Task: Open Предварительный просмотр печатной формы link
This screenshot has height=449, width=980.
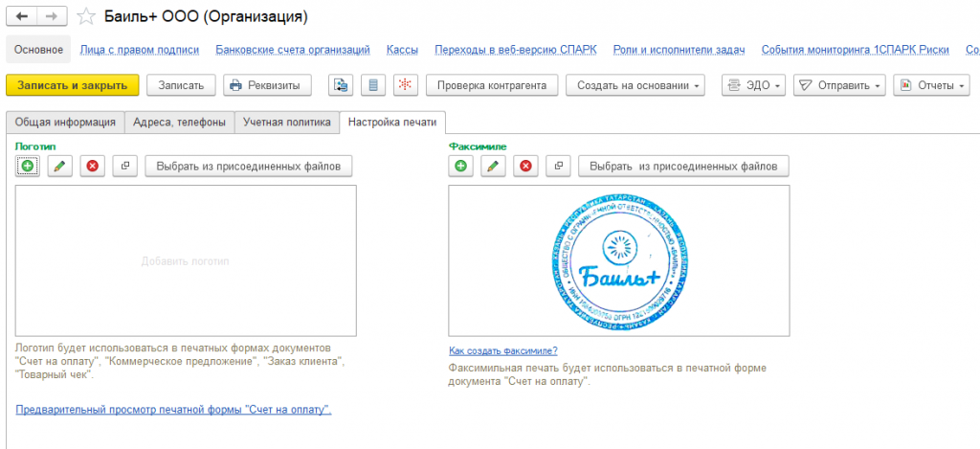Action: pos(173,411)
